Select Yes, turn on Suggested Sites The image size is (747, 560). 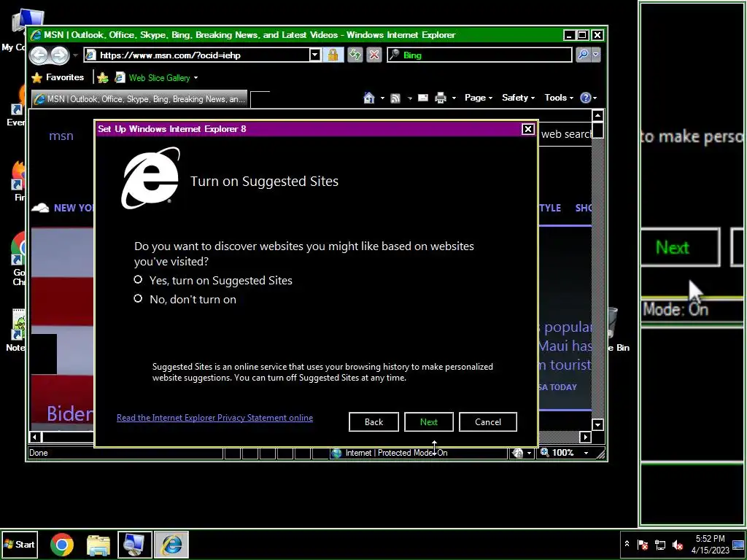[x=214, y=281]
